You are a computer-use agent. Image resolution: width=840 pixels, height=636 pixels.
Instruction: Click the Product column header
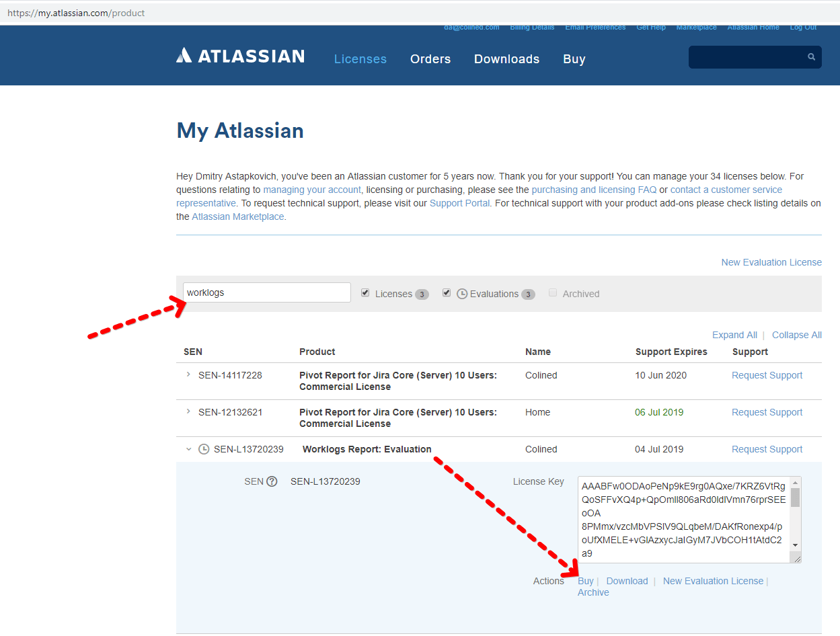tap(317, 352)
